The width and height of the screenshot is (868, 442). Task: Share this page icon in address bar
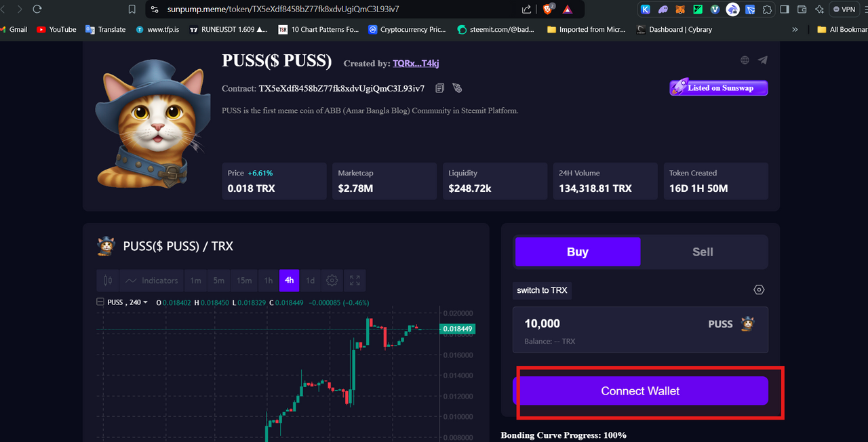(x=526, y=9)
